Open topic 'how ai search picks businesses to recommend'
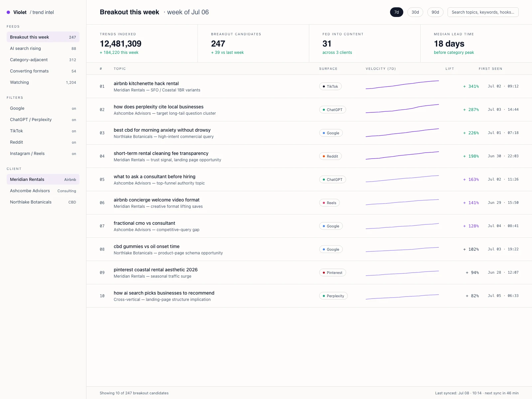 click(164, 293)
